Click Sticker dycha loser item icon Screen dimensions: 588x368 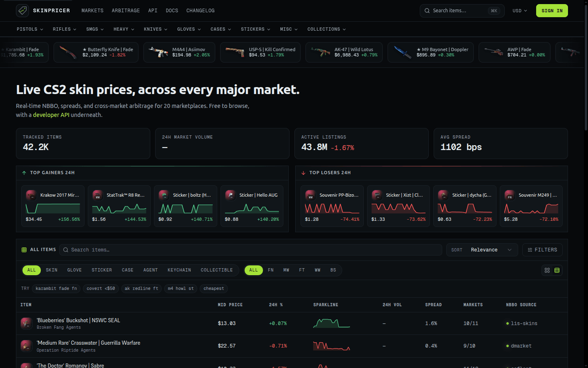pyautogui.click(x=443, y=195)
